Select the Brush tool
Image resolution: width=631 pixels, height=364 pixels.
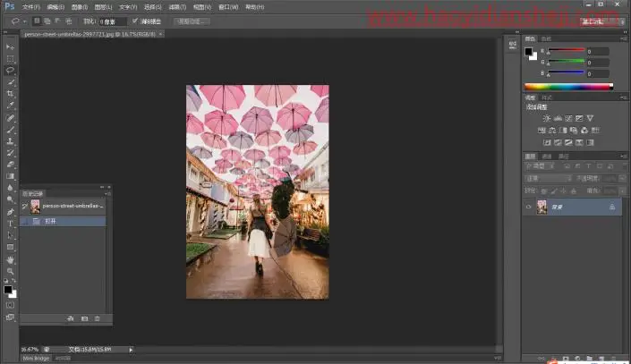pyautogui.click(x=10, y=130)
